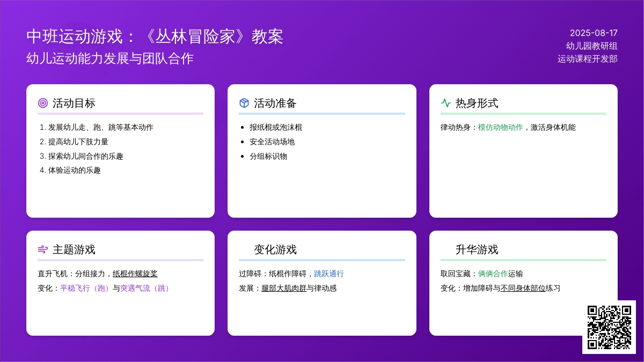Click the QR code image
Viewport: 644px width, 362px height.
[x=609, y=327]
